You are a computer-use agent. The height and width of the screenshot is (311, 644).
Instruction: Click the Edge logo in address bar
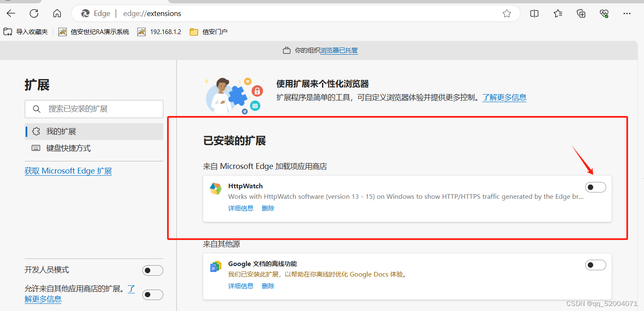pos(85,13)
